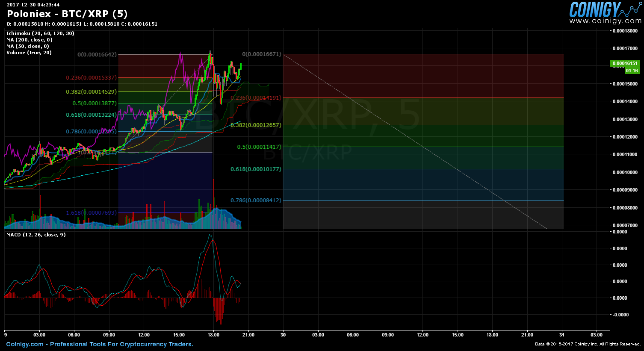Viewport: 644px width, 351px height.
Task: Click the 0(0.00016671) Fibonacci label
Action: click(x=262, y=54)
